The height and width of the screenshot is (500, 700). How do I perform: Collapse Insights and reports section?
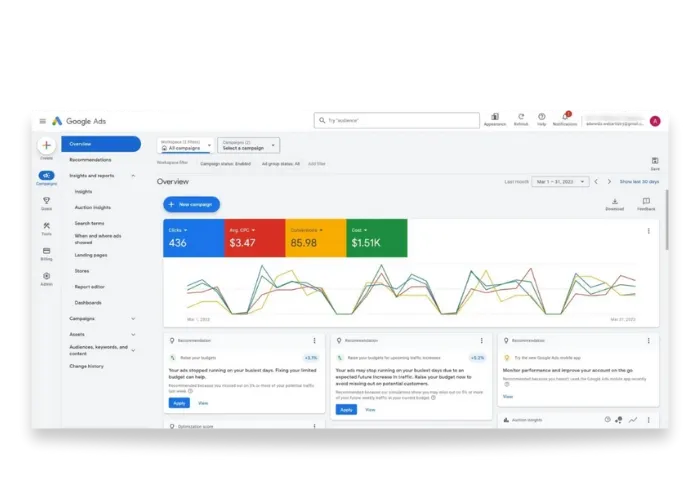tap(133, 176)
